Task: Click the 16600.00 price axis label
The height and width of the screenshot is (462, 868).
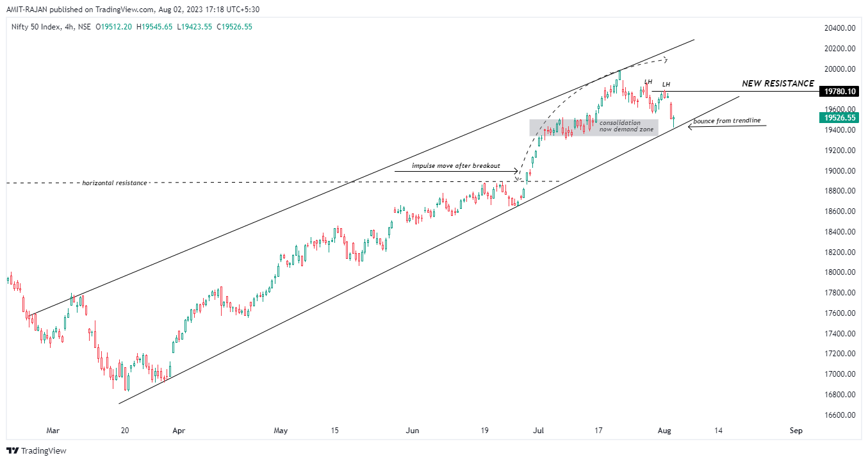Action: pyautogui.click(x=840, y=415)
